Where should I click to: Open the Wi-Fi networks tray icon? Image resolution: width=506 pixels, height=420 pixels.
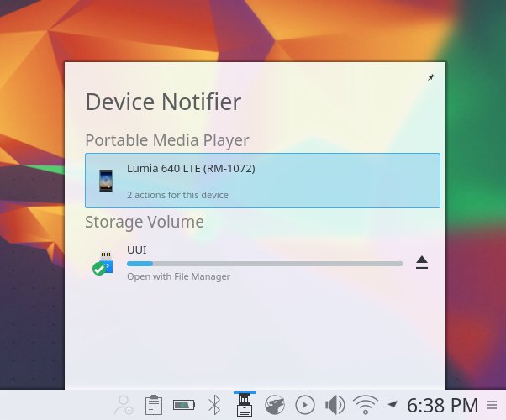tap(366, 406)
